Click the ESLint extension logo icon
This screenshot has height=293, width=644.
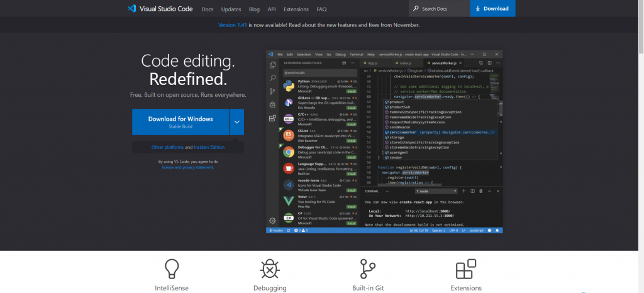pyautogui.click(x=288, y=135)
